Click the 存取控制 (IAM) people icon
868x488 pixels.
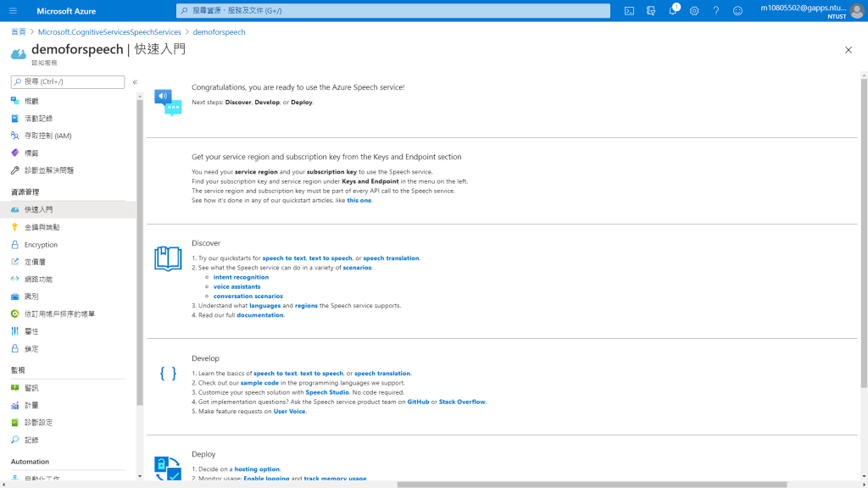pyautogui.click(x=15, y=136)
